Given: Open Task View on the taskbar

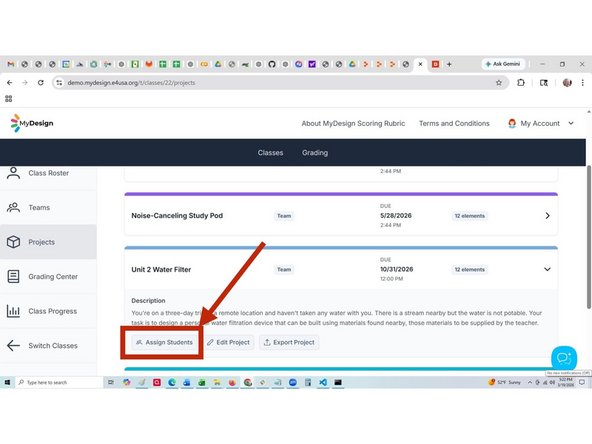Looking at the screenshot, I should coord(111,382).
